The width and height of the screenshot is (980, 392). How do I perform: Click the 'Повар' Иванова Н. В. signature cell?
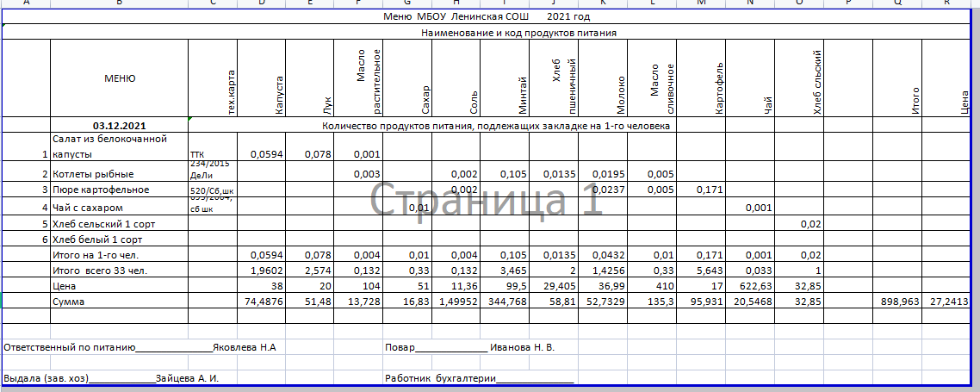click(x=469, y=348)
